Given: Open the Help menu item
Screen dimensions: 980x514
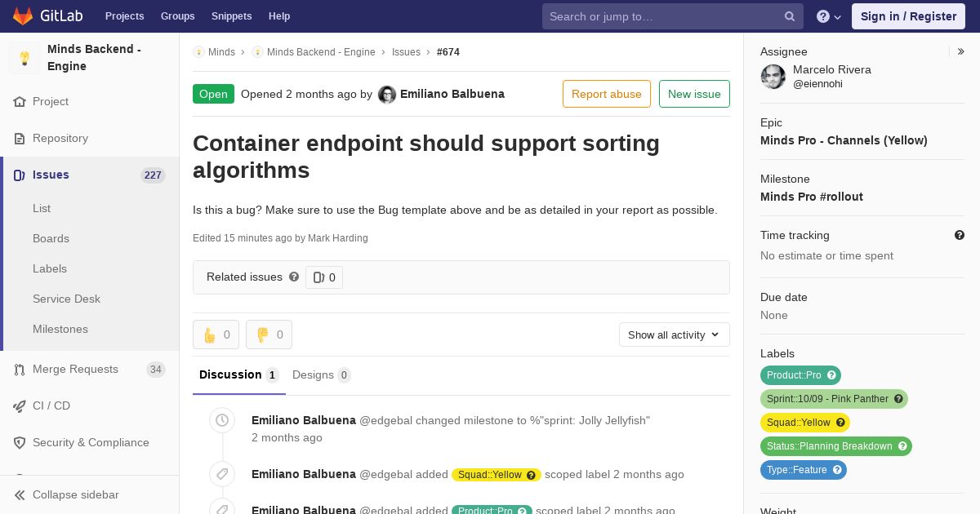Looking at the screenshot, I should (279, 16).
